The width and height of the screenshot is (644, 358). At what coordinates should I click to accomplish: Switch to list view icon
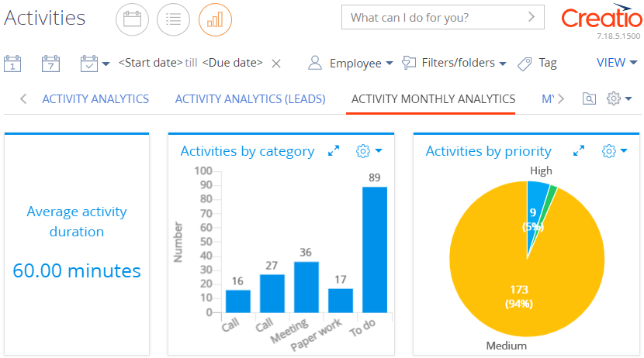click(173, 19)
